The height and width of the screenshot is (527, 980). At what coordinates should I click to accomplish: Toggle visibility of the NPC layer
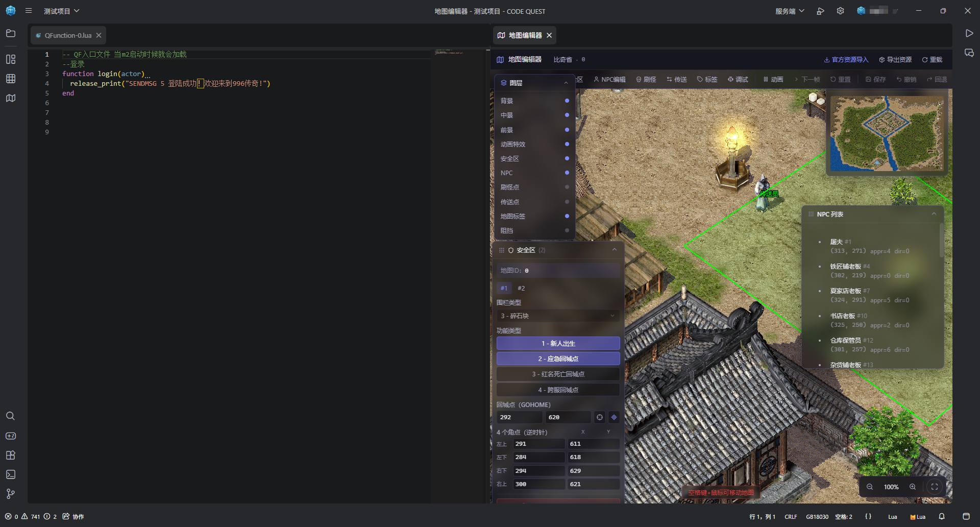(x=567, y=173)
